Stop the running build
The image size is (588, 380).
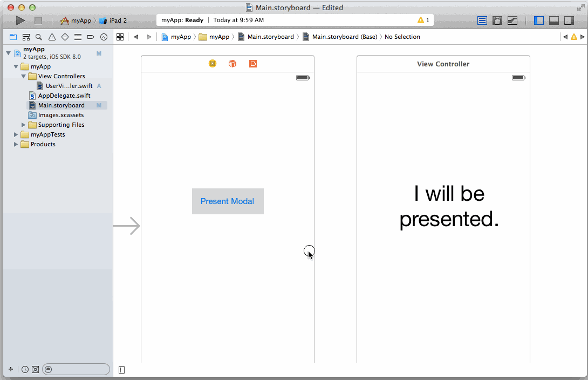pyautogui.click(x=38, y=21)
